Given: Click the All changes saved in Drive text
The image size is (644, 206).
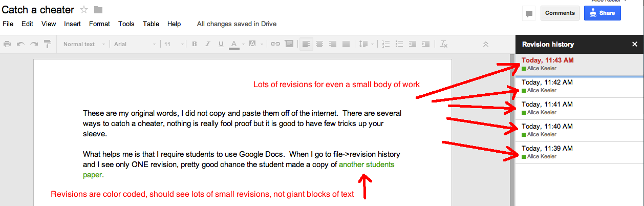Looking at the screenshot, I should [237, 24].
